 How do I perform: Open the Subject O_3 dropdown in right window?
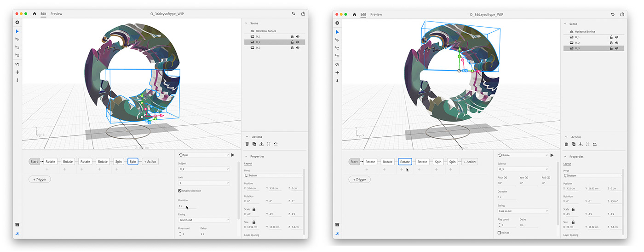(523, 169)
